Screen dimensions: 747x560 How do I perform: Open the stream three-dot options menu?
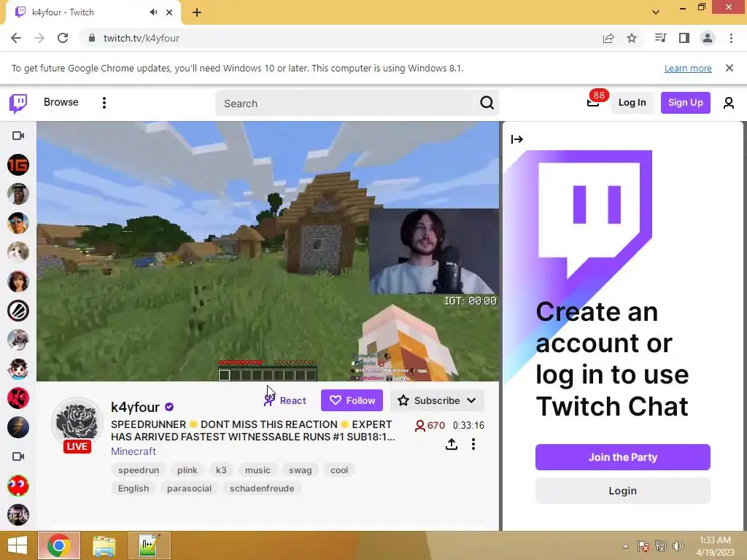[x=473, y=444]
